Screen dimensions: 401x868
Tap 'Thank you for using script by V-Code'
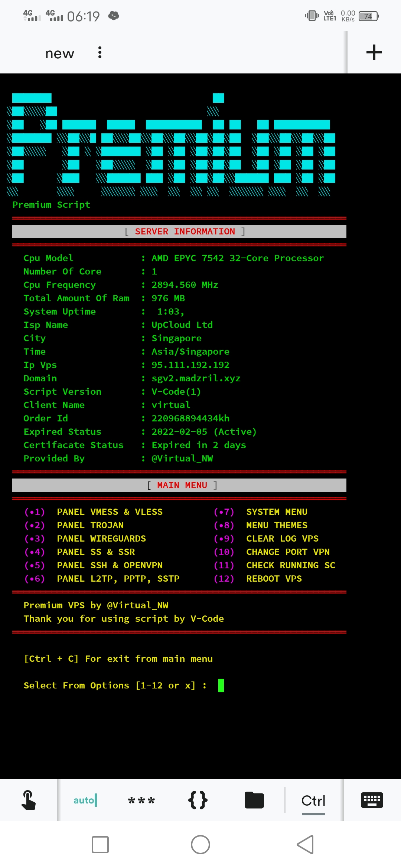tap(124, 619)
